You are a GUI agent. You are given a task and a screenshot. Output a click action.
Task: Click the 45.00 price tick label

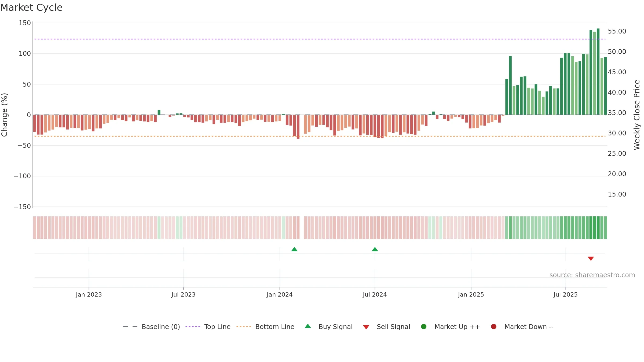coord(617,72)
